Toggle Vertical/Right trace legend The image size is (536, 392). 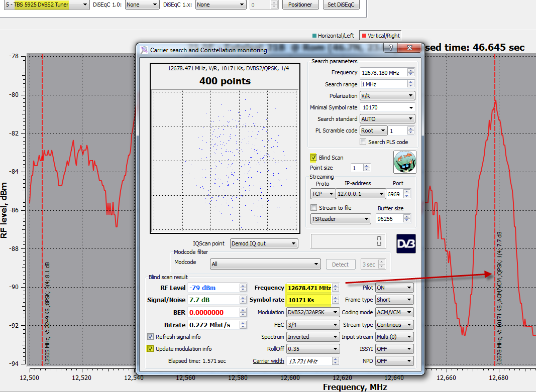pos(380,36)
